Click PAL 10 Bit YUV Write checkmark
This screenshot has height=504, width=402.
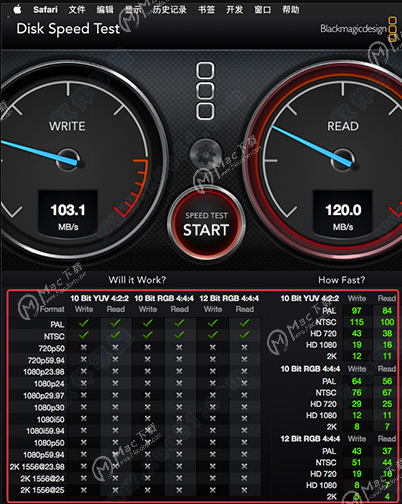tap(84, 323)
